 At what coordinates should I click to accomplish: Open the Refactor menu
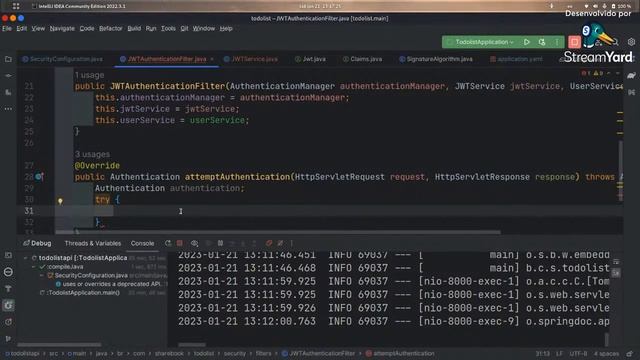click(x=111, y=29)
